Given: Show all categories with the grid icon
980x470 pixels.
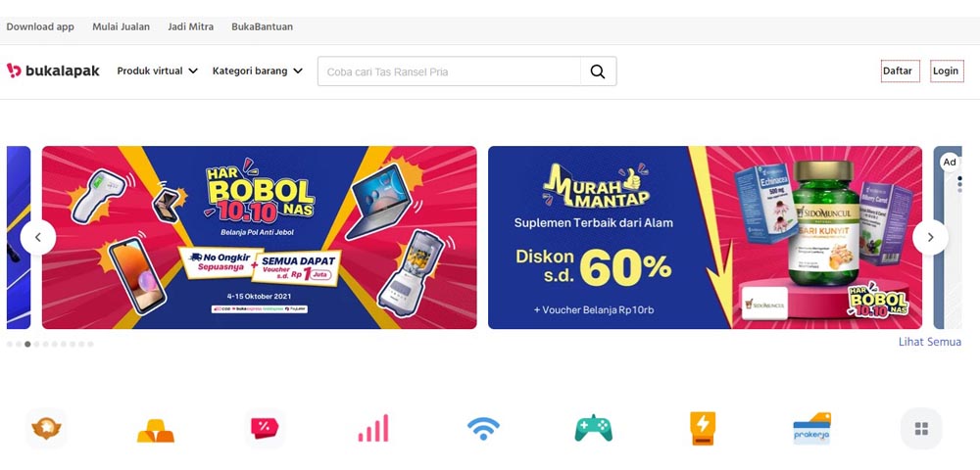Looking at the screenshot, I should tap(921, 429).
